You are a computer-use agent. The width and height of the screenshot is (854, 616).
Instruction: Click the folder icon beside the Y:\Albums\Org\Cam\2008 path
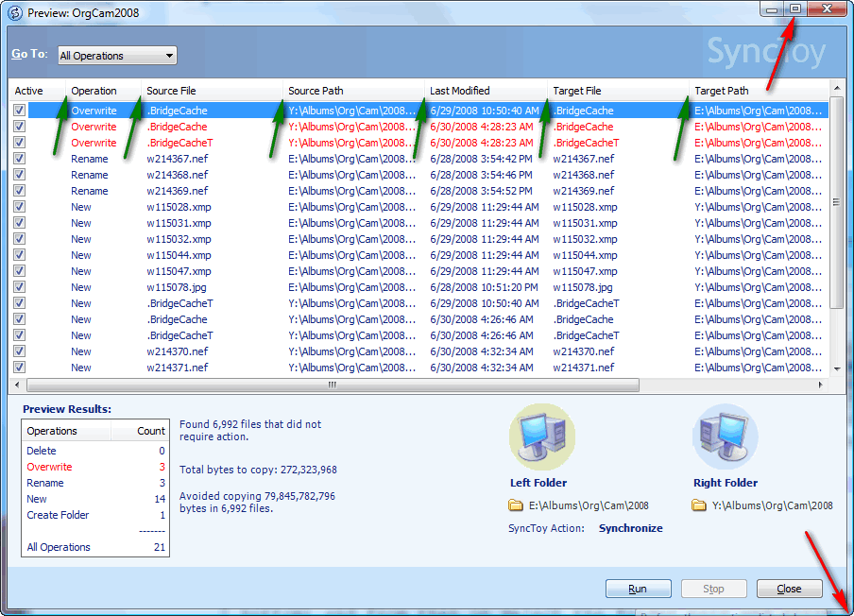(699, 505)
